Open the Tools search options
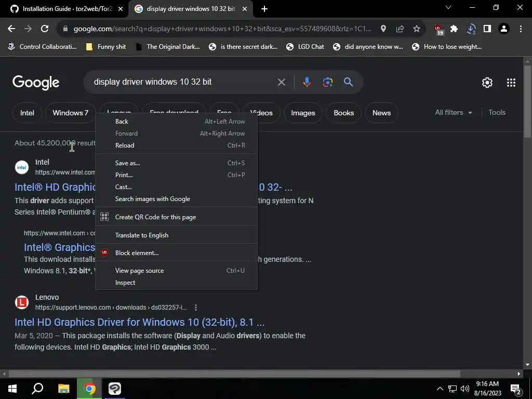Screen dimensions: 532x399 tap(497, 112)
